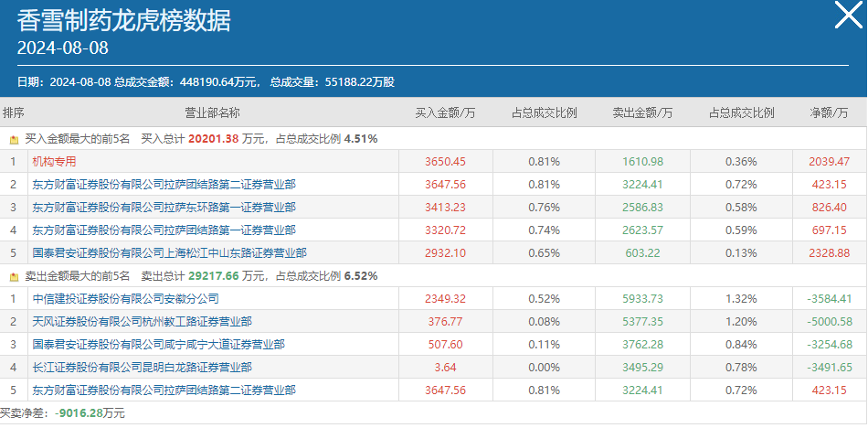This screenshot has height=428, width=868.
Task: Click the 买入金额/万 column header
Action: click(446, 113)
